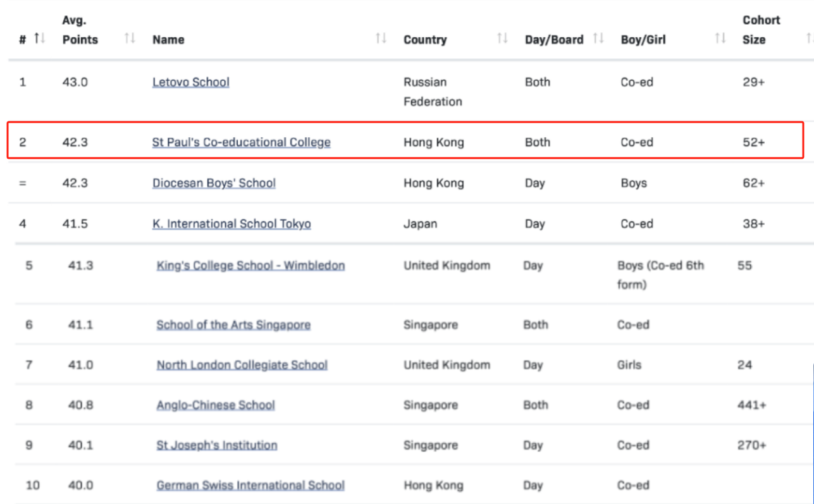Viewport: 814px width, 504px height.
Task: Select the 41.0 average points cell
Action: point(80,365)
